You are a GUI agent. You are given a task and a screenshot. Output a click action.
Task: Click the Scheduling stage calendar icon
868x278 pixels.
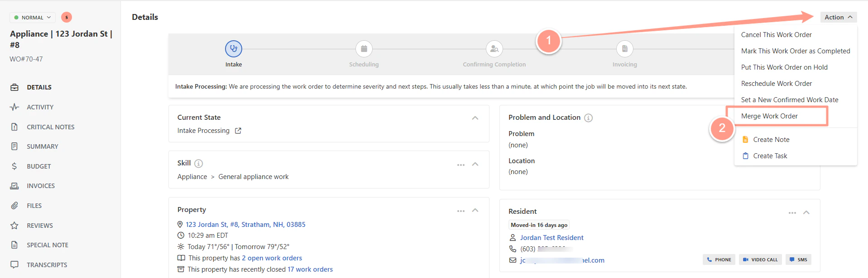point(364,49)
